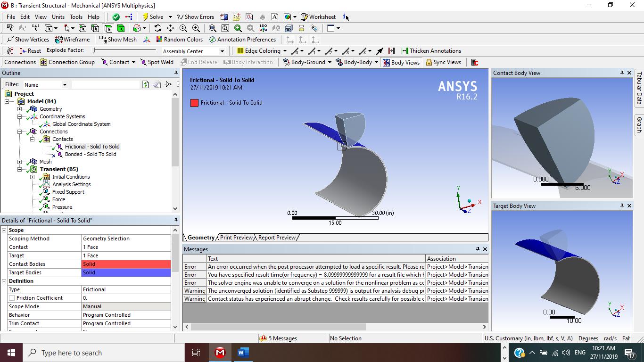Image resolution: width=644 pixels, height=362 pixels.
Task: Toggle Show Vertices icon
Action: click(10, 40)
